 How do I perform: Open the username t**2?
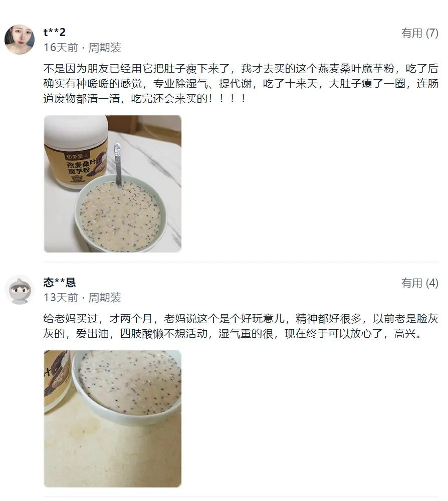click(55, 32)
